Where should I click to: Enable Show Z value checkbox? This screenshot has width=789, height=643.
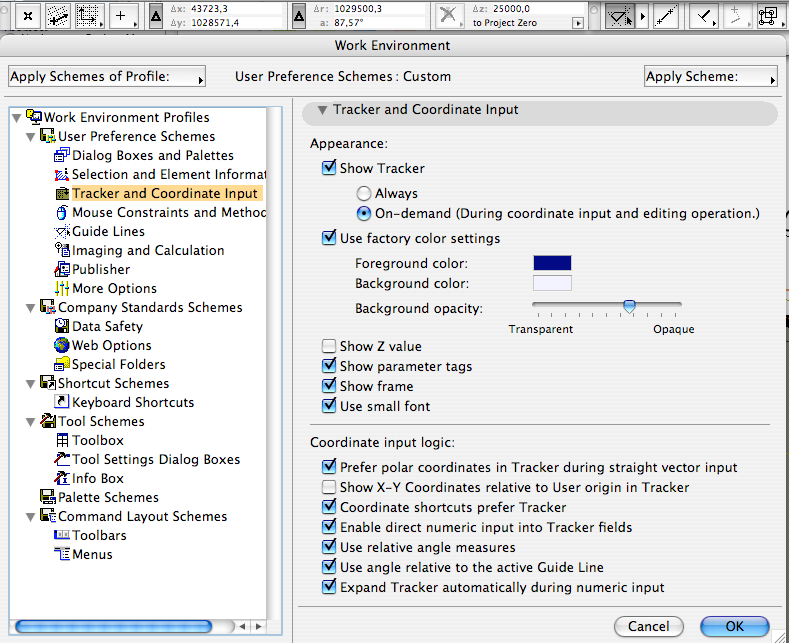329,346
